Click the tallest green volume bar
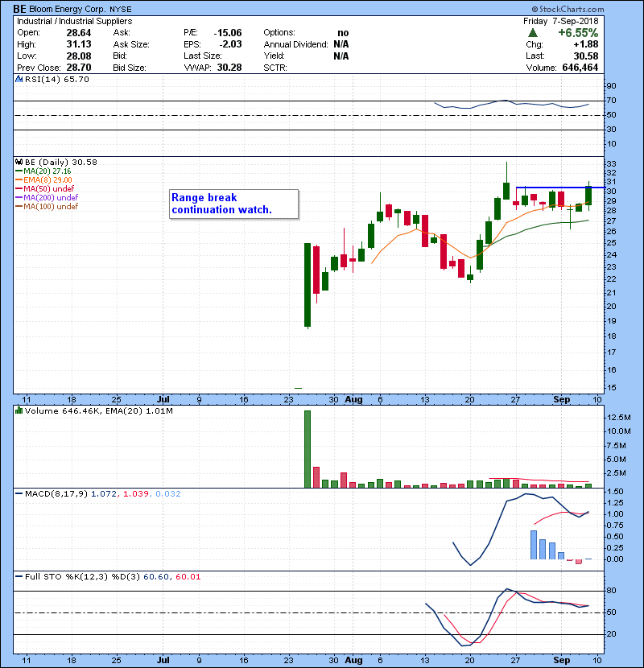Screen dimensions: 644x668 click(308, 449)
